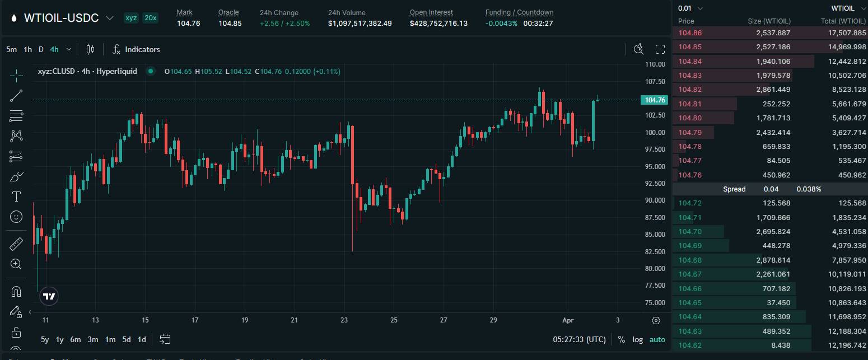Screen dimensions: 868x360
Task: Click the 20x leverage control
Action: coord(150,17)
